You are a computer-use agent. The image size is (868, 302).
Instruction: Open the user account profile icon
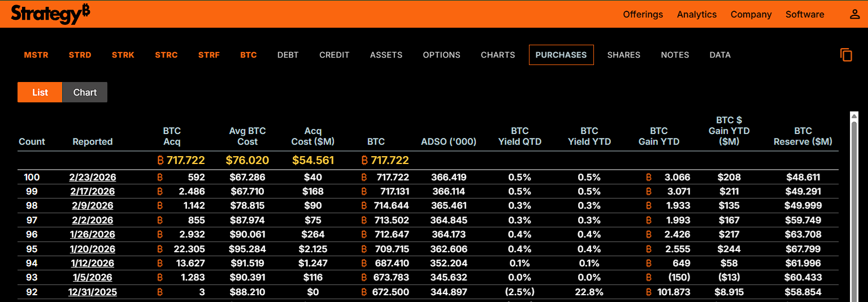(854, 15)
